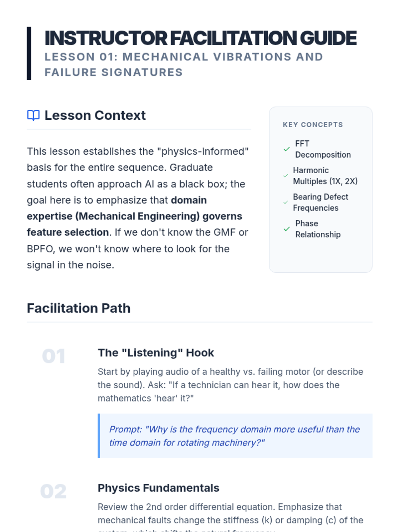Select the Bearing Defect Frequencies item

point(321,202)
